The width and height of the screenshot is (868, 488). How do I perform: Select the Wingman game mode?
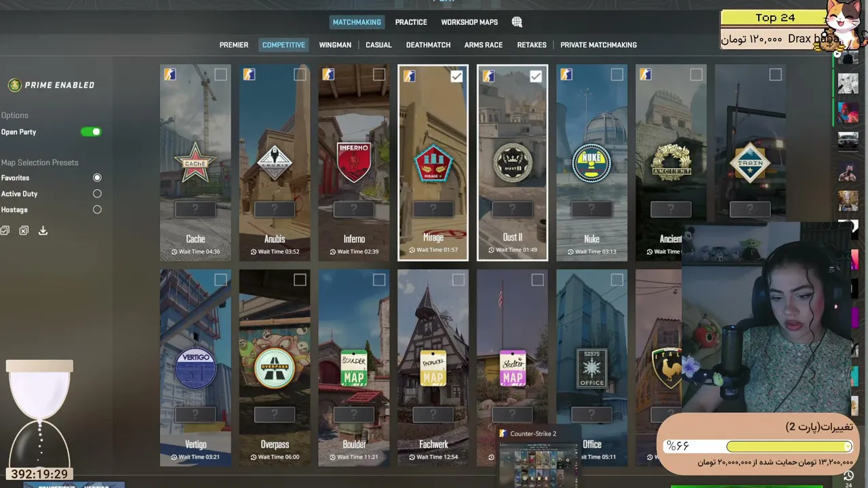335,45
